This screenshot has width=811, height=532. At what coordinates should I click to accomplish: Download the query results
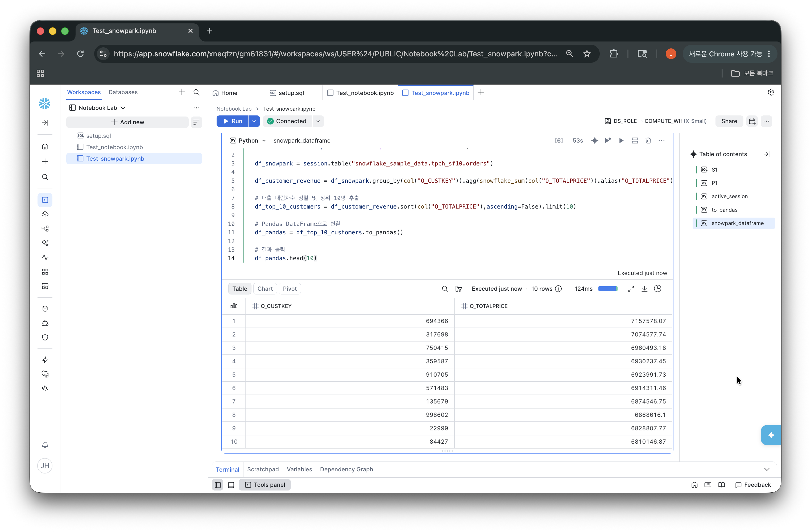coord(644,289)
